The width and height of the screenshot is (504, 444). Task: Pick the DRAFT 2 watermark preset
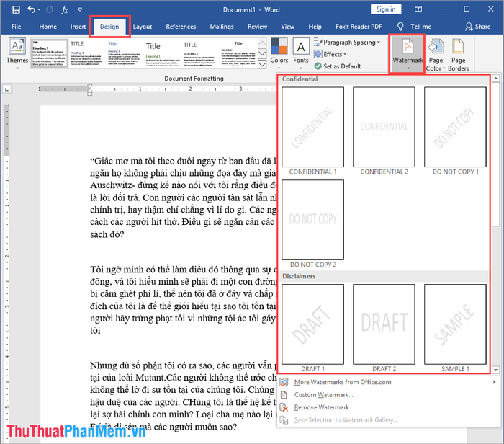click(x=384, y=324)
